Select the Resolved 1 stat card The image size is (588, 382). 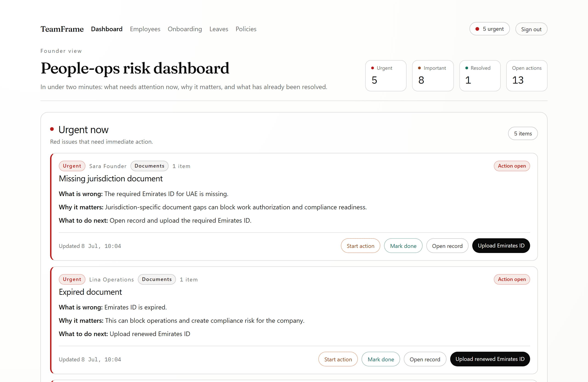coord(480,76)
